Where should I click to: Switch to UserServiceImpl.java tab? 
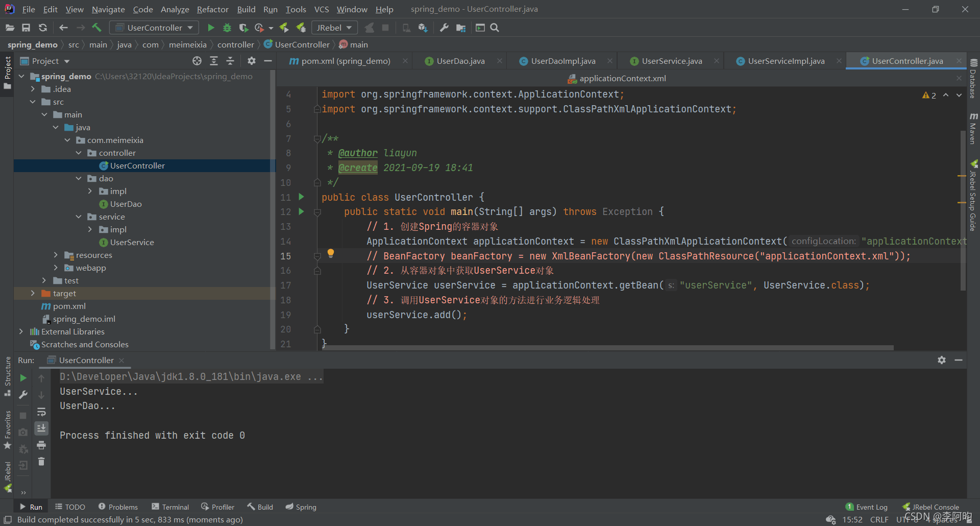tap(786, 61)
